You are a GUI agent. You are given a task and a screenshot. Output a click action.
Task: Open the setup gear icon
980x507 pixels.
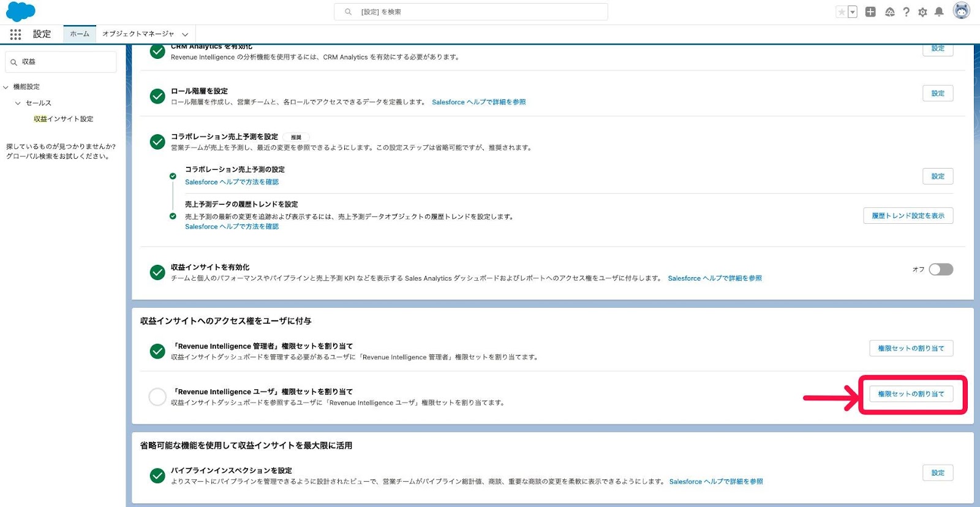922,12
